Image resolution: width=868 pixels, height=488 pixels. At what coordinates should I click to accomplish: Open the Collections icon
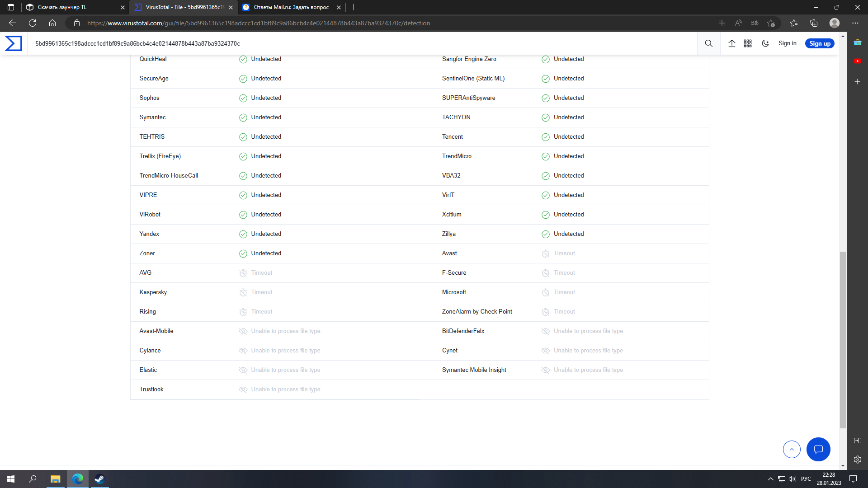[814, 23]
